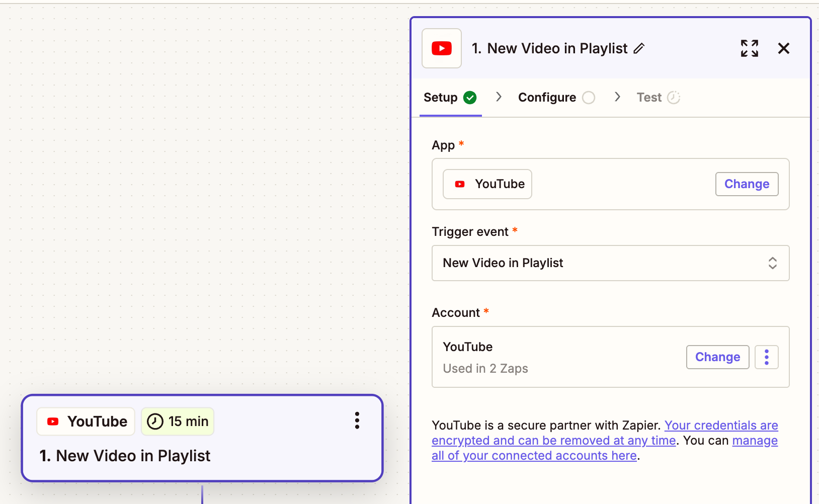This screenshot has width=819, height=504.
Task: Click the chevron between Setup and Configure
Action: pyautogui.click(x=499, y=97)
